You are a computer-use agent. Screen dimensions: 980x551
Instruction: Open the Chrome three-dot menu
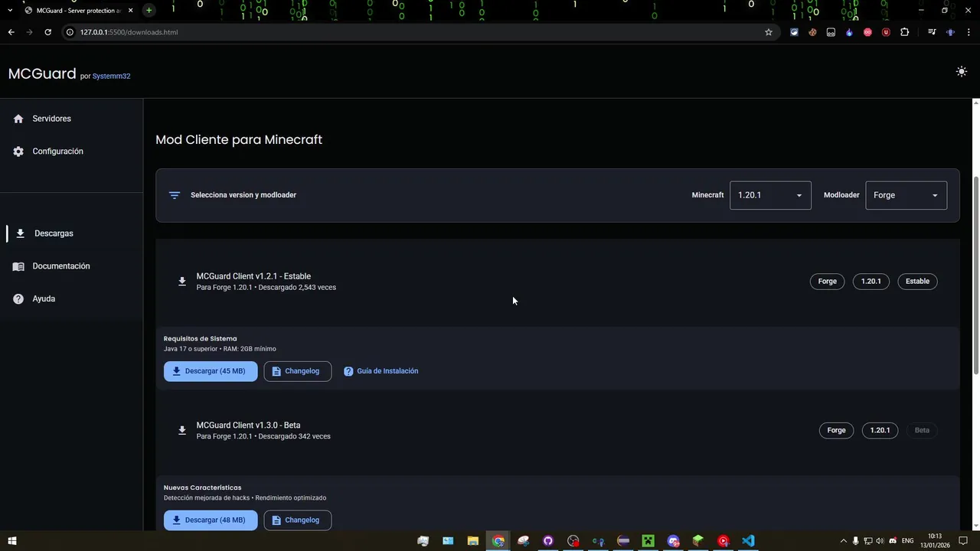[969, 32]
